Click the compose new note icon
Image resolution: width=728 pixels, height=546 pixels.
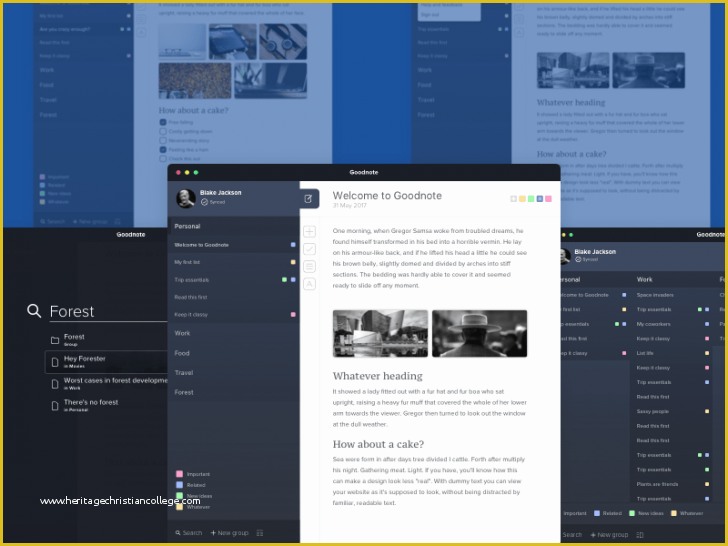(x=308, y=199)
